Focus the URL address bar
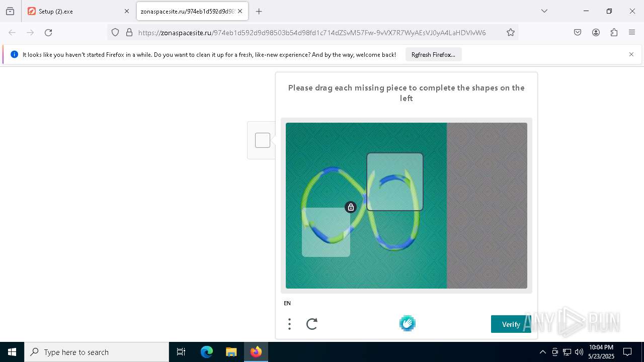Screen dimensions: 644x362 pyautogui.click(x=312, y=33)
